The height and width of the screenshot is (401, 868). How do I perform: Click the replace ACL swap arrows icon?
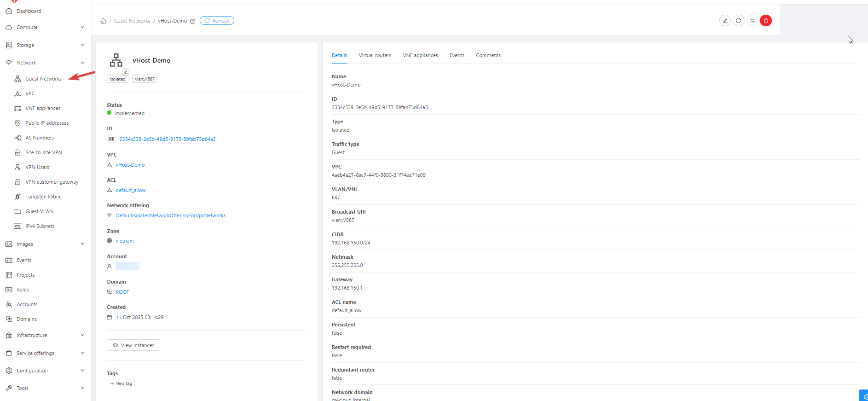click(752, 21)
